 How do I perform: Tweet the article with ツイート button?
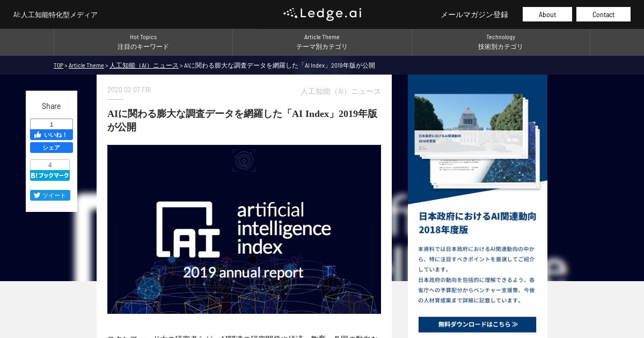coord(50,195)
